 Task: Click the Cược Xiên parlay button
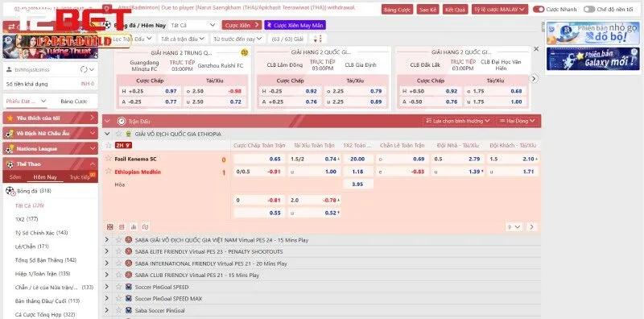pos(242,25)
